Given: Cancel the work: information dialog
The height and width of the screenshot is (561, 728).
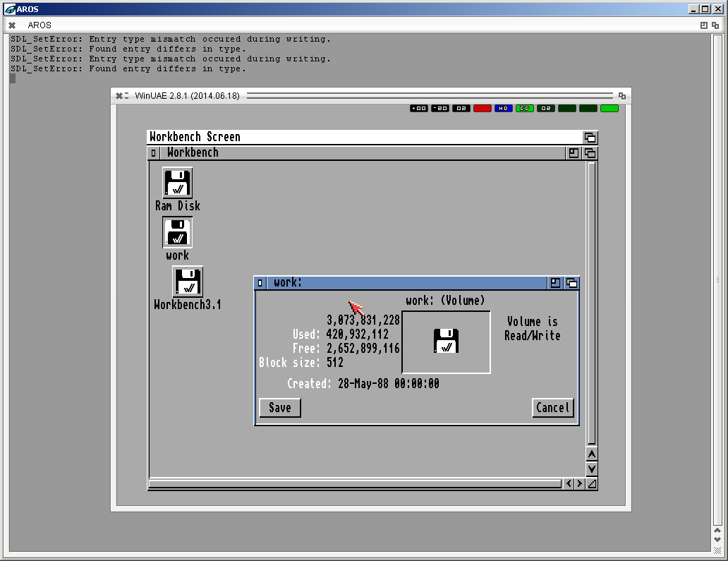Looking at the screenshot, I should click(553, 408).
